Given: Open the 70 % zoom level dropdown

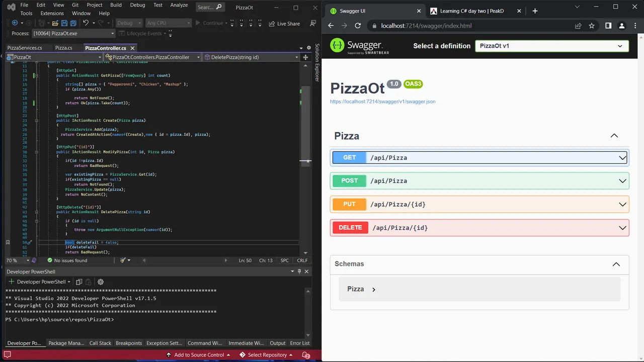Looking at the screenshot, I should point(18,260).
